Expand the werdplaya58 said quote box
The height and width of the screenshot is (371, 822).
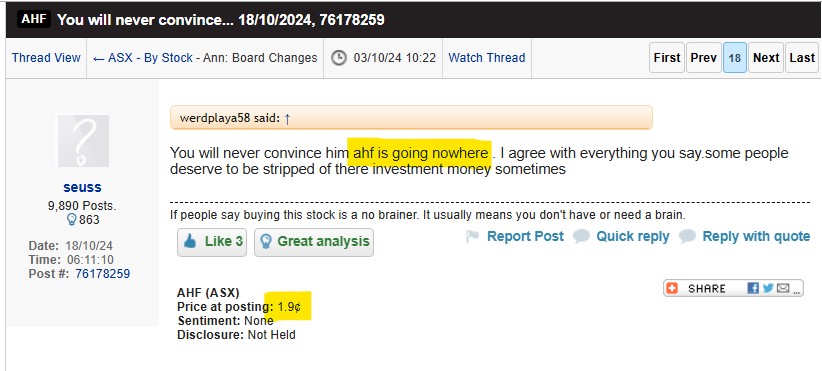[x=411, y=117]
